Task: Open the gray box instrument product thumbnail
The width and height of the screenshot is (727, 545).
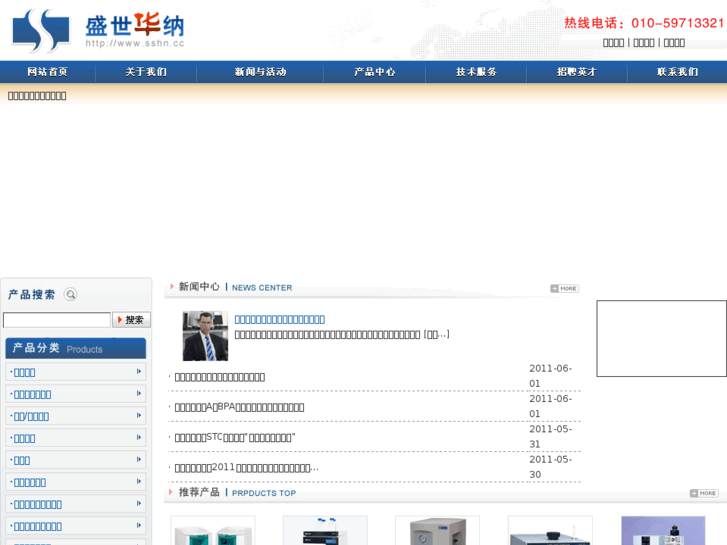Action: (x=437, y=530)
